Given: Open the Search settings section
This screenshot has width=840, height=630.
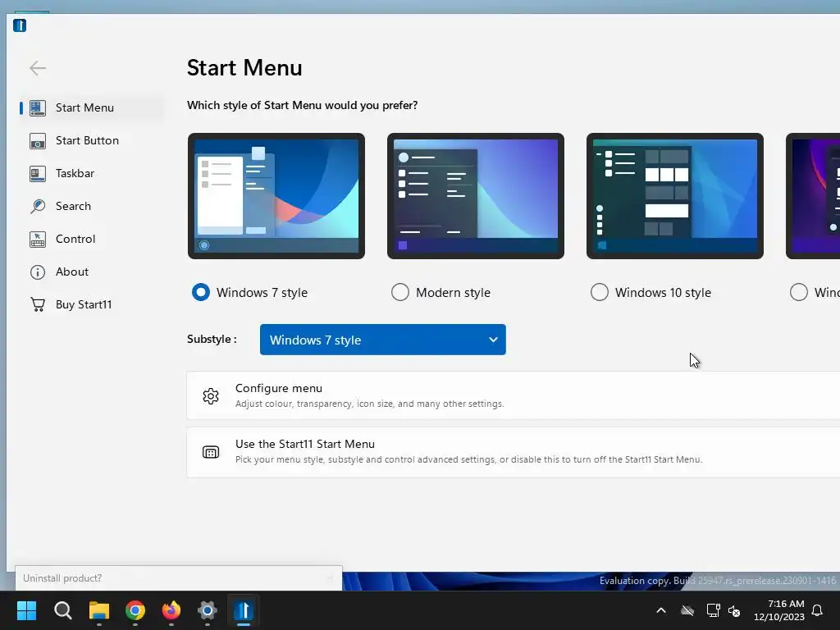Looking at the screenshot, I should pyautogui.click(x=91, y=206).
